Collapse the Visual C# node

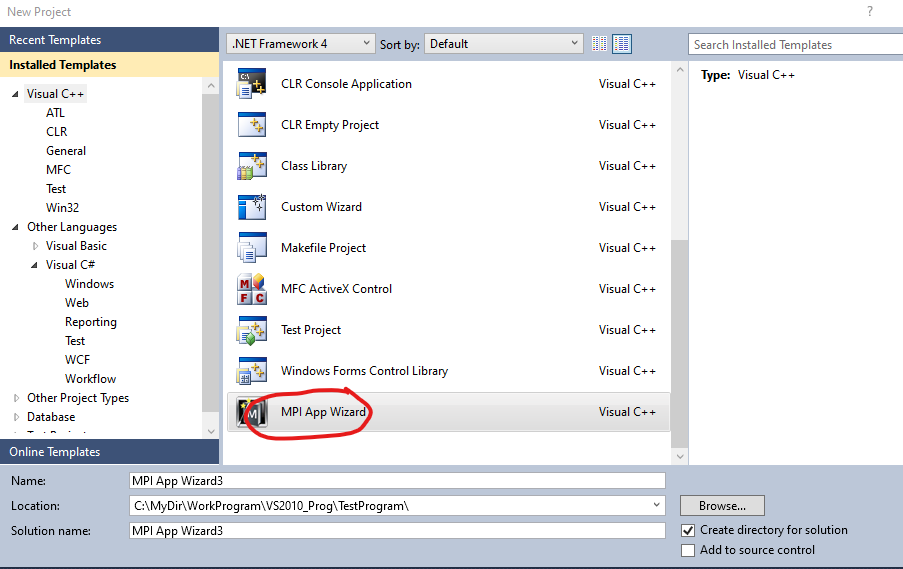click(35, 265)
